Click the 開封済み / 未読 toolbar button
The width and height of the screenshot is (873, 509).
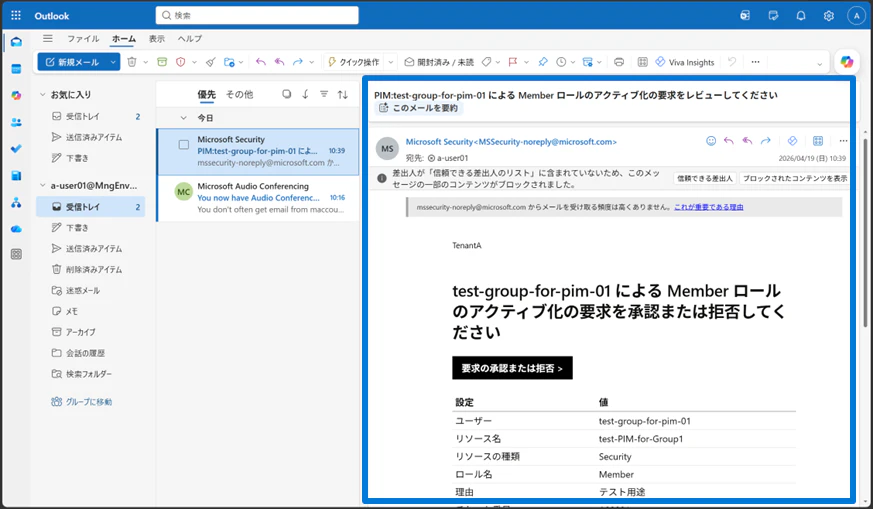click(439, 62)
